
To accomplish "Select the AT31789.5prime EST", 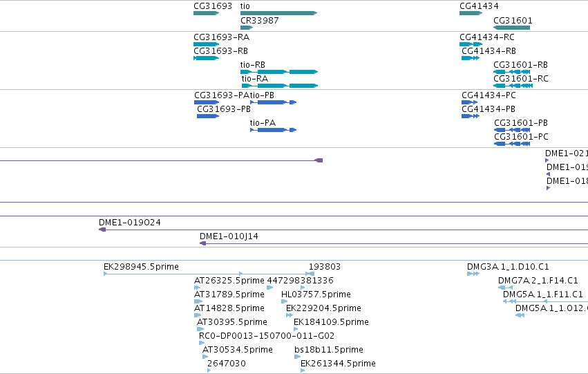I will click(198, 301).
